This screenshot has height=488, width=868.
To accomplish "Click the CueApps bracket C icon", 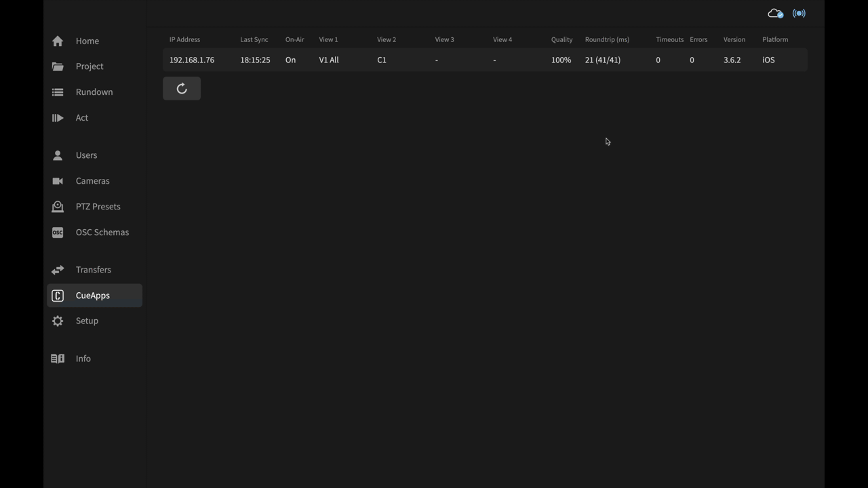I will [x=58, y=296].
